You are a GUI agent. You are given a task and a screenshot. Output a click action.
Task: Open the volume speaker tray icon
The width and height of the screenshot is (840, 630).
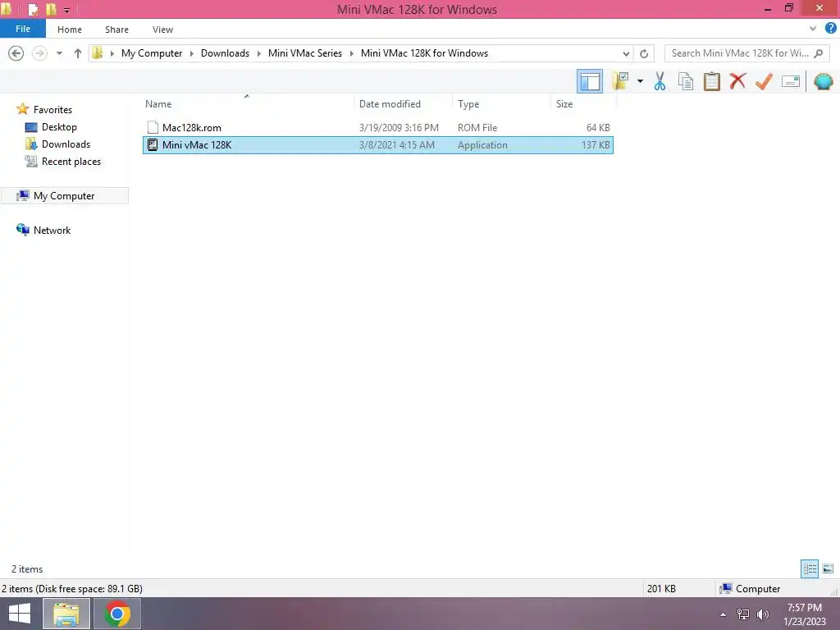(763, 614)
